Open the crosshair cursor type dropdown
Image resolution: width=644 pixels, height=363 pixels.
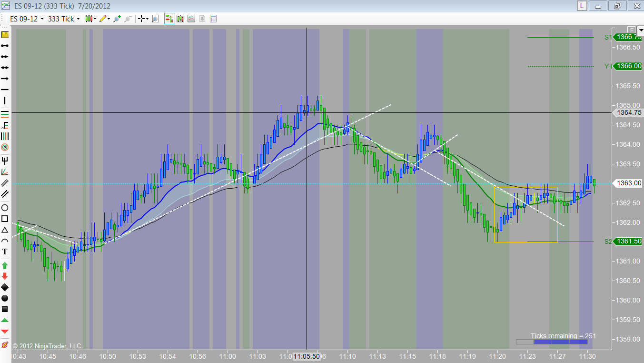tap(143, 19)
